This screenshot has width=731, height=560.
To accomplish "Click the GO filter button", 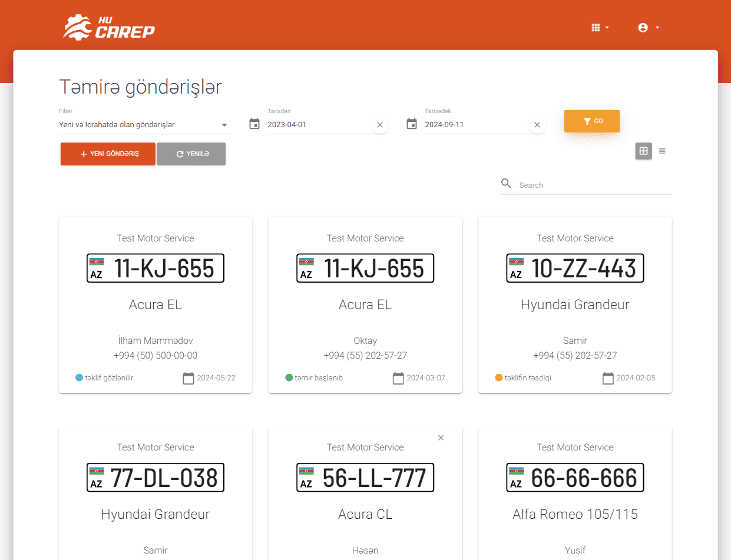I will pos(592,121).
